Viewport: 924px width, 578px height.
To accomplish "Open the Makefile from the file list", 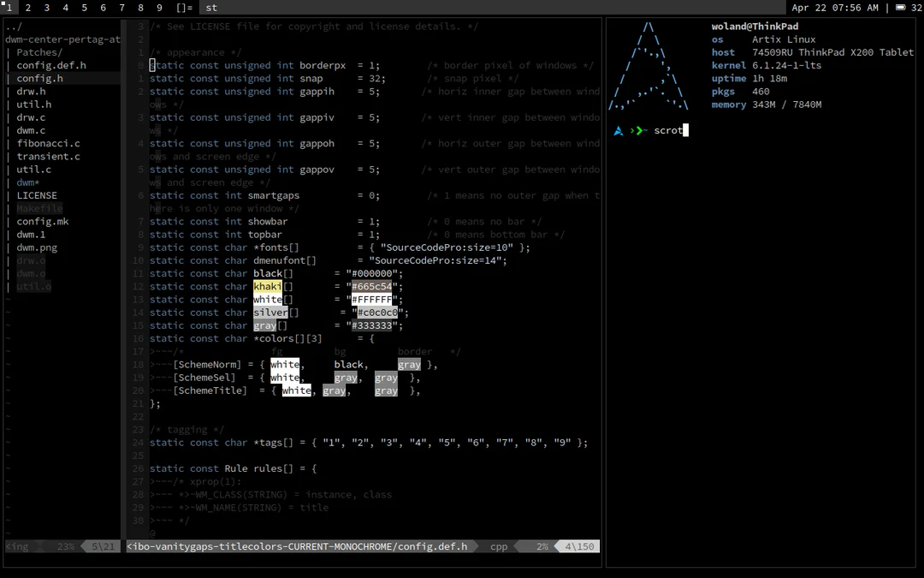I will (39, 208).
